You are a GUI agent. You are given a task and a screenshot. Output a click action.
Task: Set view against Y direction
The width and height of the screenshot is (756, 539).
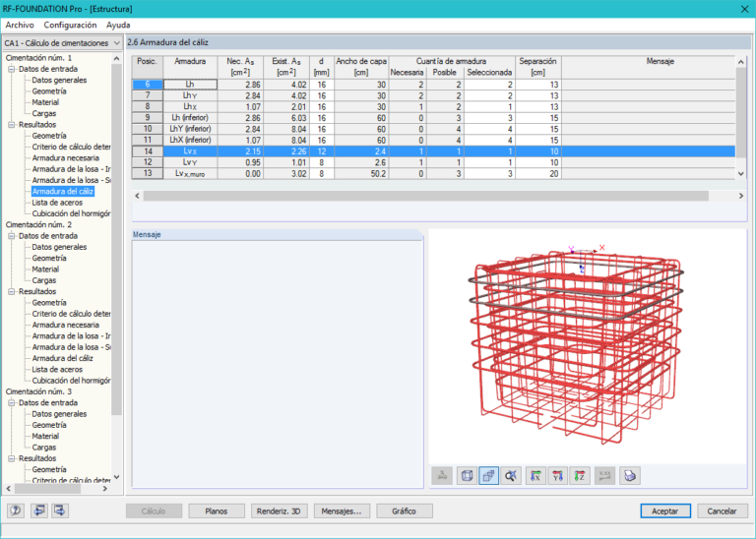point(558,476)
